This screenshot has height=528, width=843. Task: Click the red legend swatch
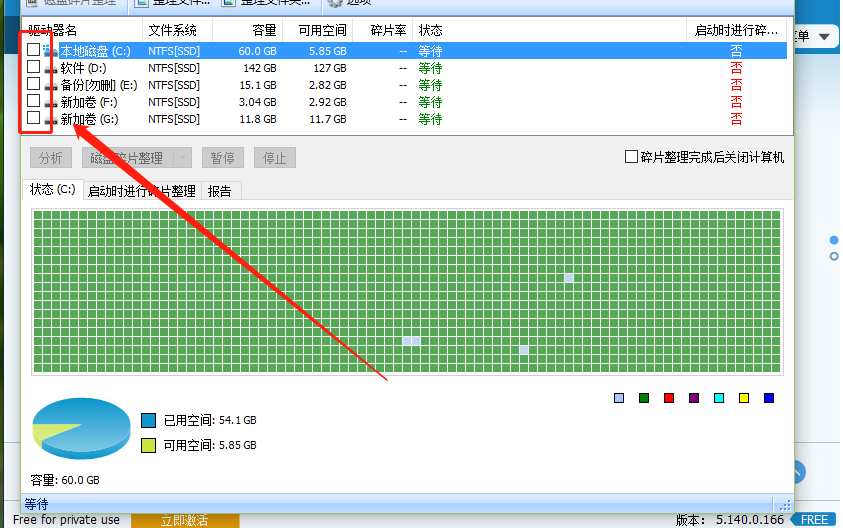tap(669, 398)
